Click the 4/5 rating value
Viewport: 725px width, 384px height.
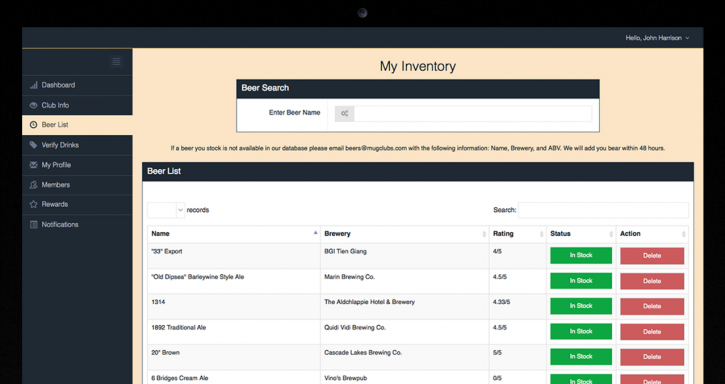[497, 252]
